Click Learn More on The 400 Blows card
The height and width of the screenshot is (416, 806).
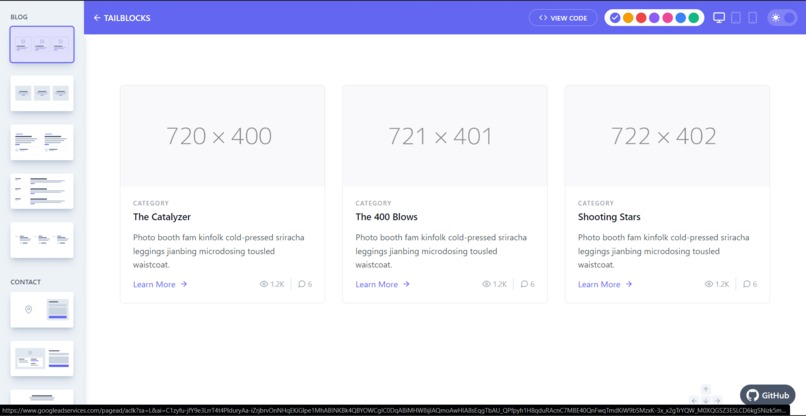click(x=382, y=284)
